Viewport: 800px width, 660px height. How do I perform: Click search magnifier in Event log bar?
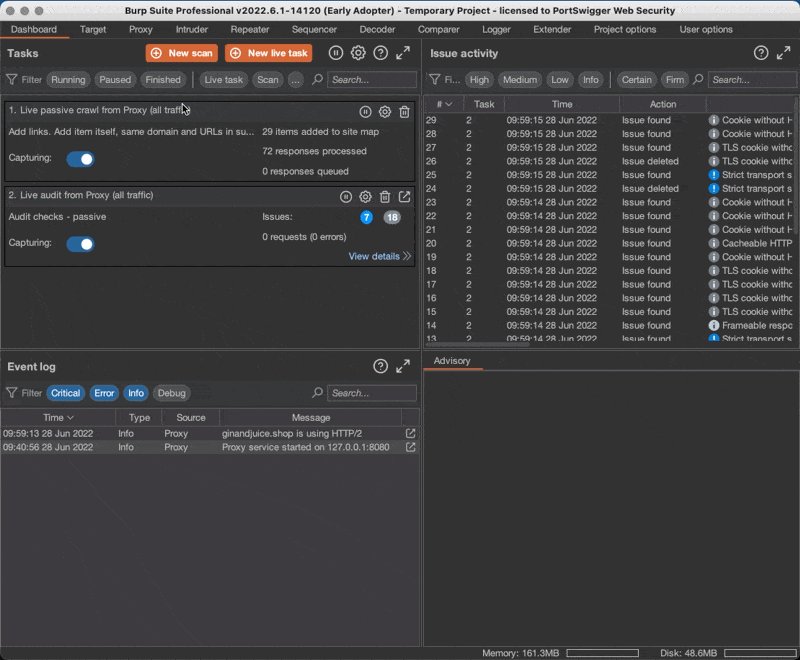(x=317, y=393)
